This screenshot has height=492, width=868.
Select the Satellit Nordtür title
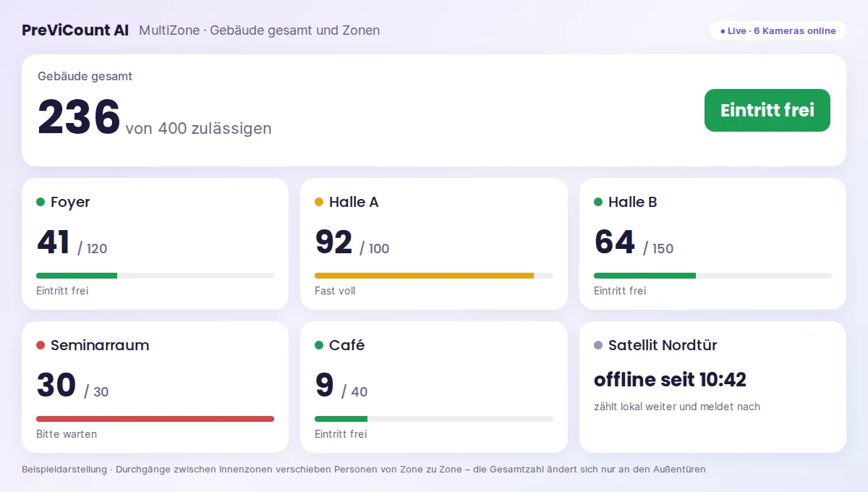coord(663,345)
